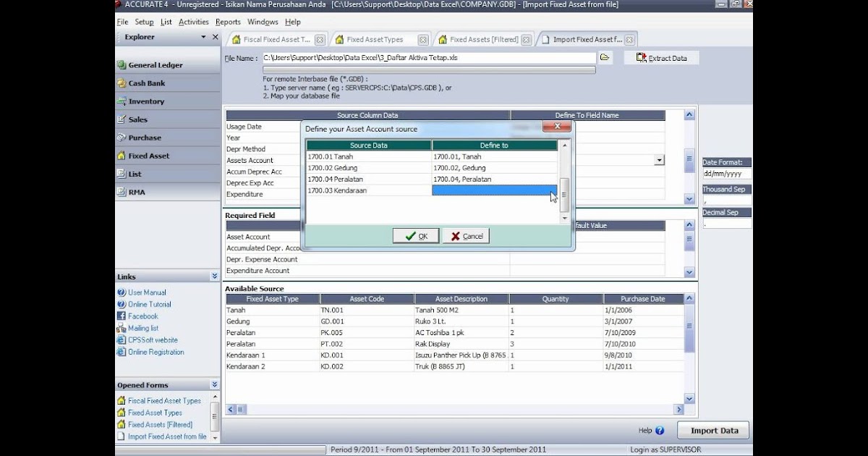Click the General Ledger module icon

pos(122,65)
